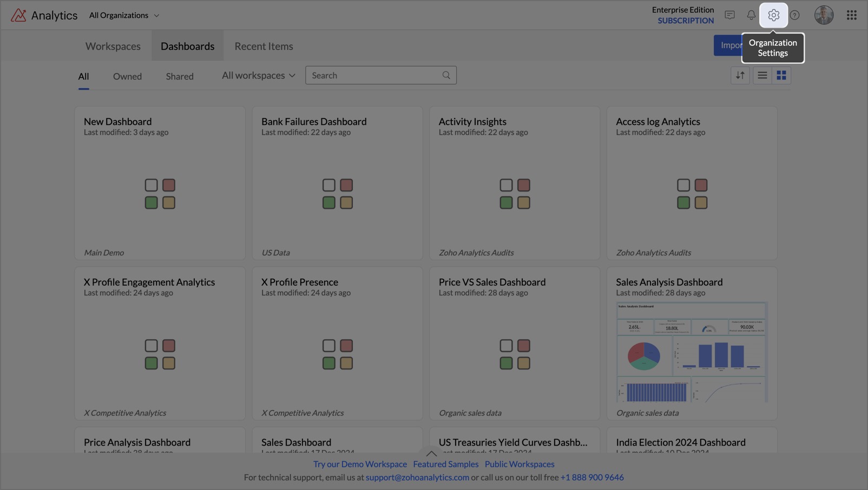Open the Activity Insights title
The height and width of the screenshot is (490, 868).
[472, 122]
